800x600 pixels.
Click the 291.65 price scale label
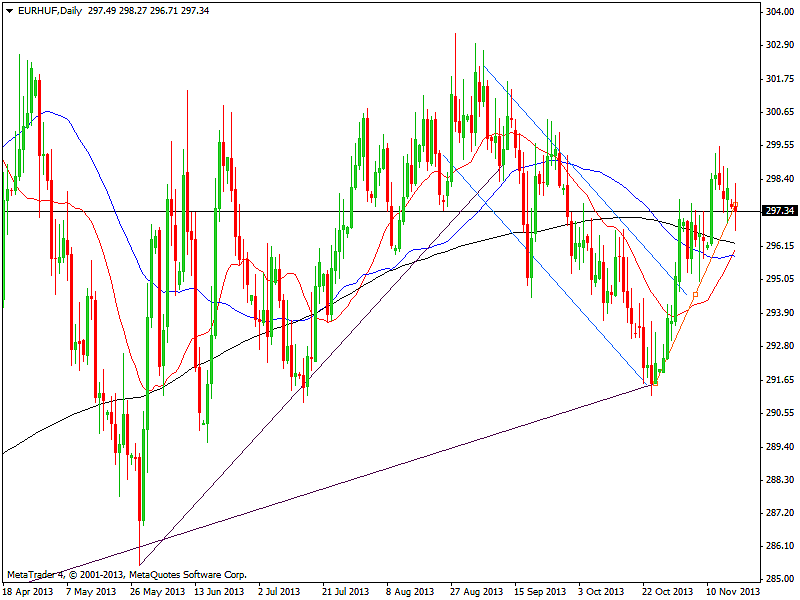[x=777, y=379]
